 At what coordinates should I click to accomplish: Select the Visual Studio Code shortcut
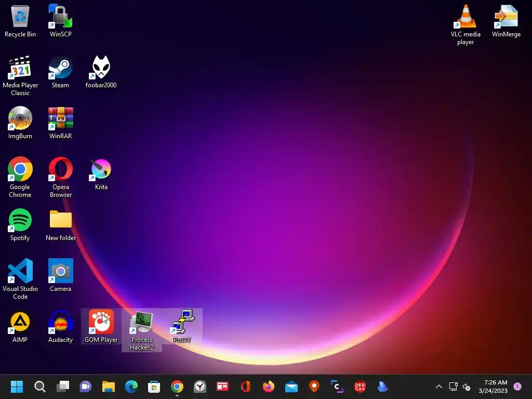20,279
